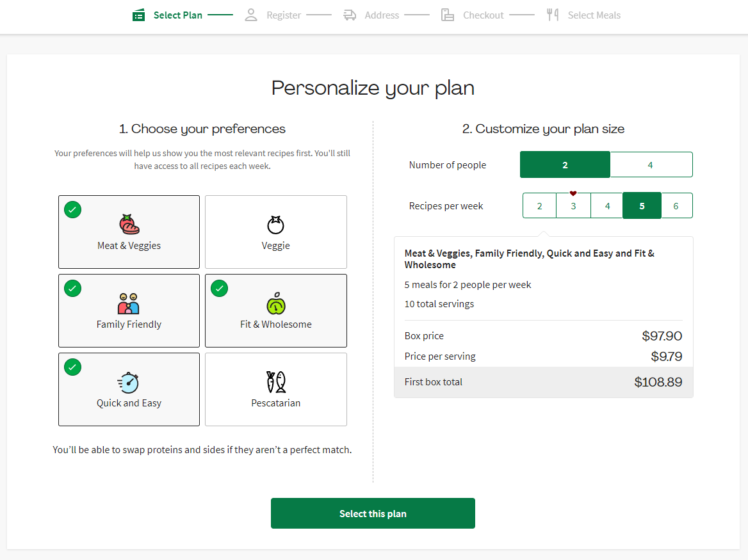Set recipes per week to 6
The width and height of the screenshot is (748, 560).
point(676,206)
